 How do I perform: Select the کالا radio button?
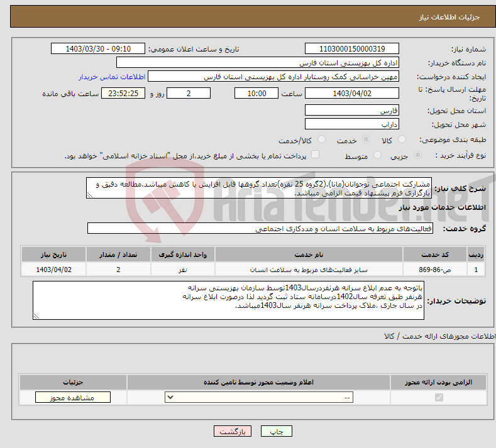402,139
